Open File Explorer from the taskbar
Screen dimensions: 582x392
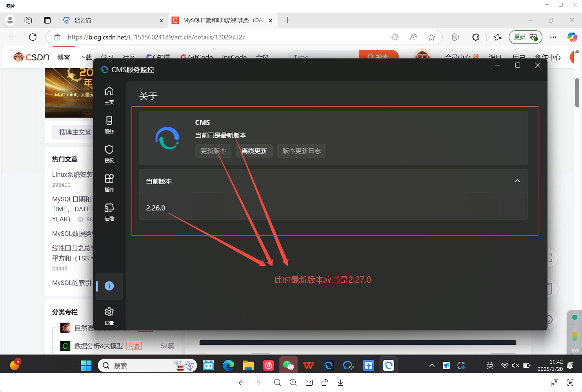248,365
